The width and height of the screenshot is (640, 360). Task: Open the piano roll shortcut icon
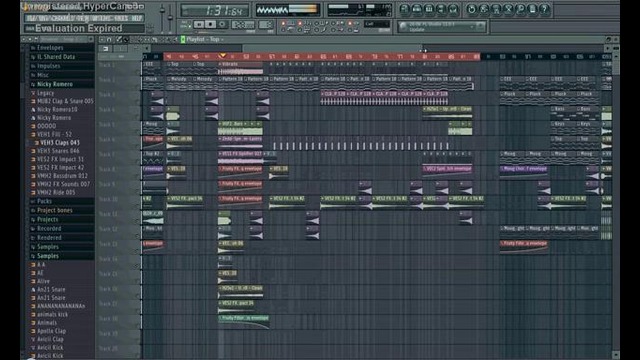pos(429,9)
